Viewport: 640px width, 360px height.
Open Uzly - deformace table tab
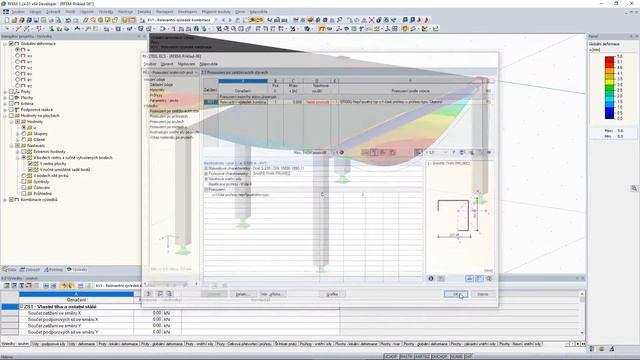click(x=82, y=344)
